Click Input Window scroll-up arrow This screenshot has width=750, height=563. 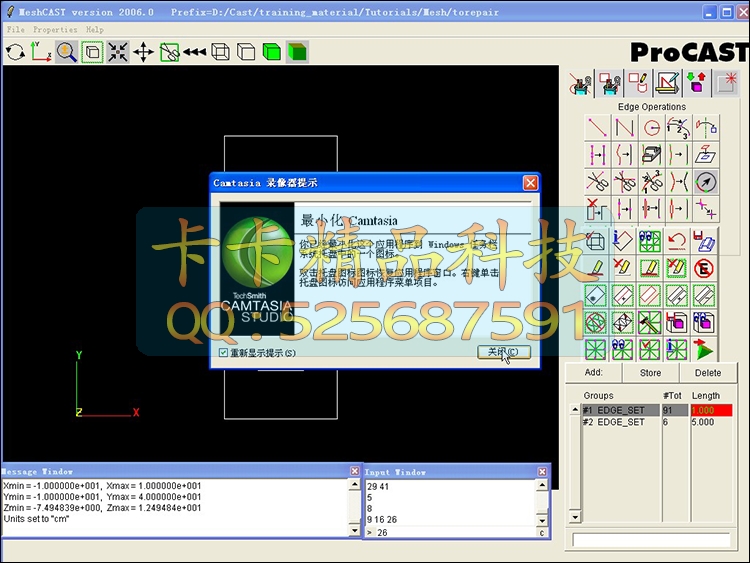point(542,486)
